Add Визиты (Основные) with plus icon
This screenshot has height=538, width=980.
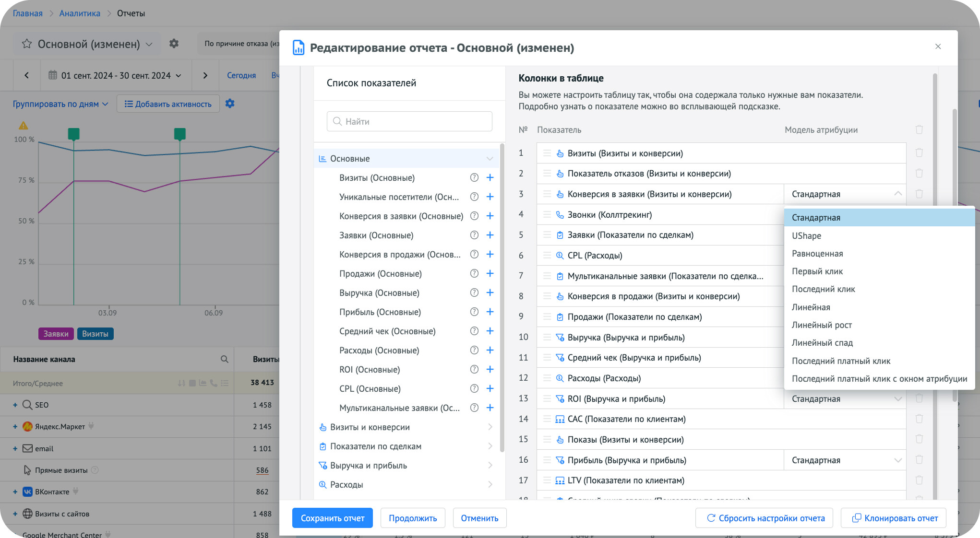(490, 177)
